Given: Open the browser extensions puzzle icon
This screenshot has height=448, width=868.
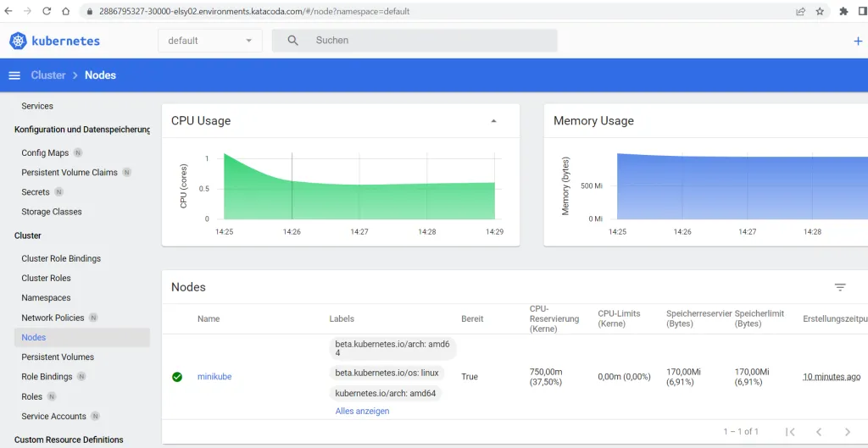Looking at the screenshot, I should (843, 11).
